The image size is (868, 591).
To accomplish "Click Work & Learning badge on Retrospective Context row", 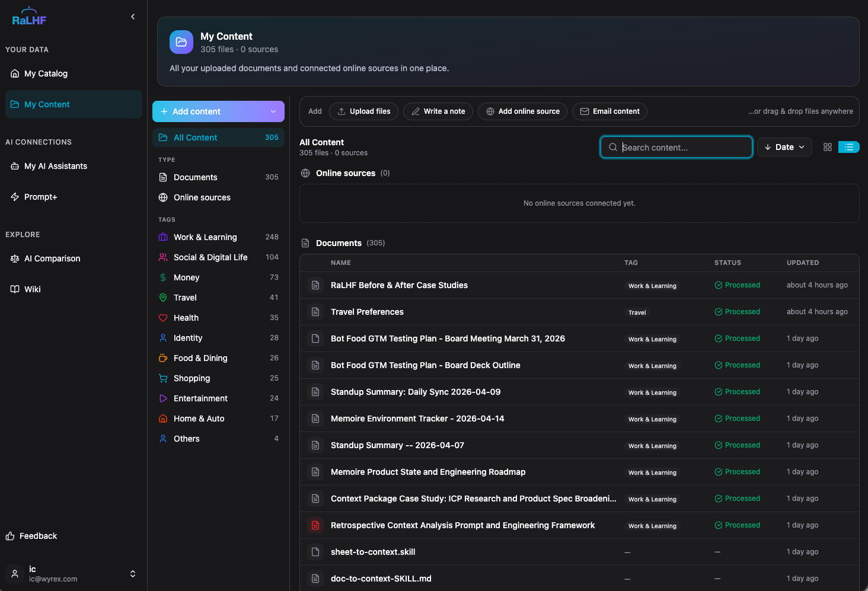I will pyautogui.click(x=652, y=526).
